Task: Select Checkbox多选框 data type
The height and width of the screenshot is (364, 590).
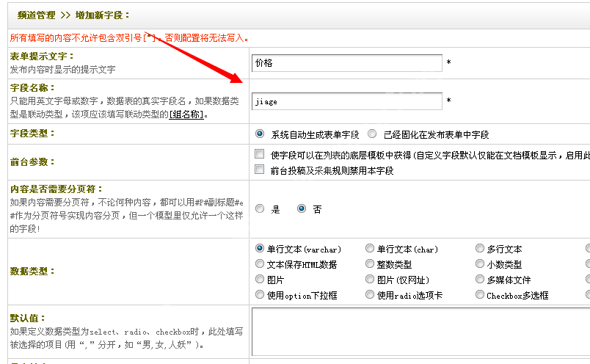Action: tap(480, 294)
